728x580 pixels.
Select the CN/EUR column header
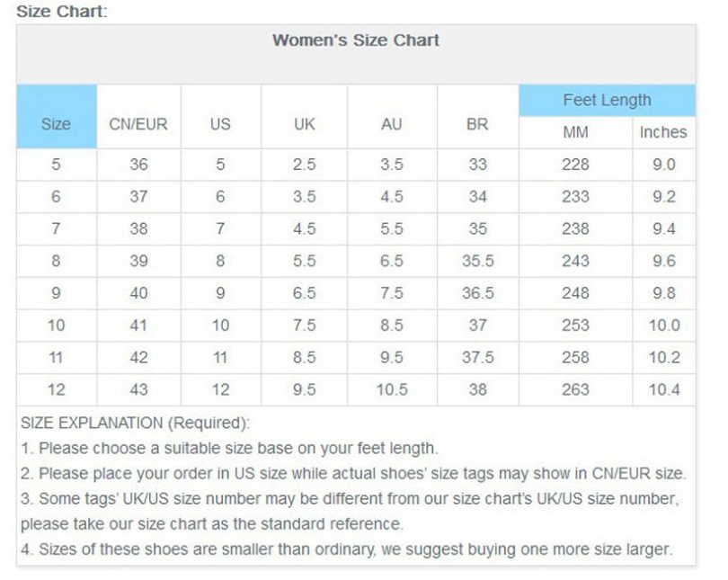[x=138, y=124]
